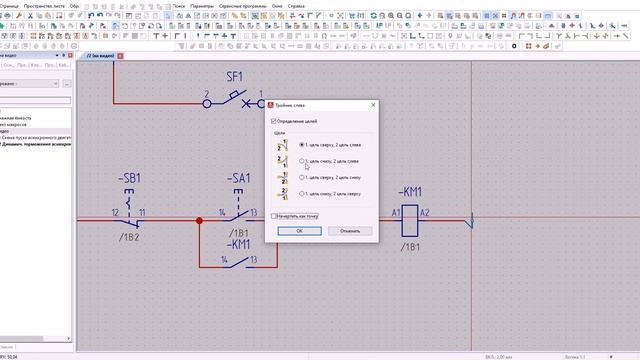Click the first blue Undo arrow icon
The image size is (640, 360).
tap(91, 16)
